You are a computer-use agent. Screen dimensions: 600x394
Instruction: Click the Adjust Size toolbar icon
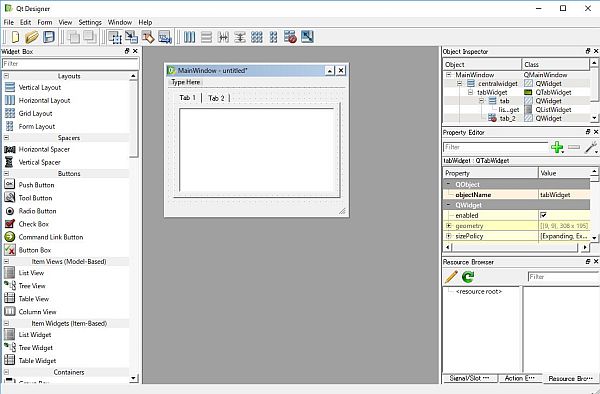[x=307, y=37]
